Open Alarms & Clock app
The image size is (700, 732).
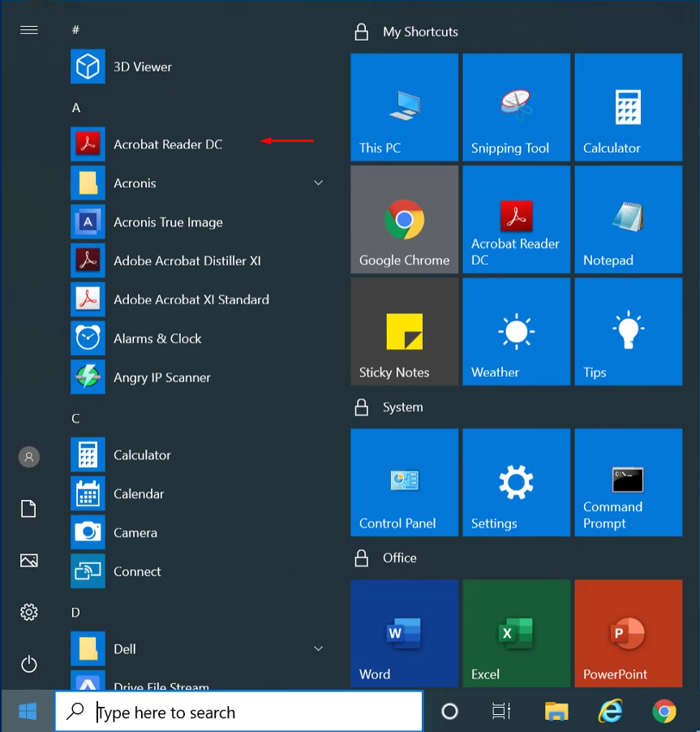click(199, 338)
